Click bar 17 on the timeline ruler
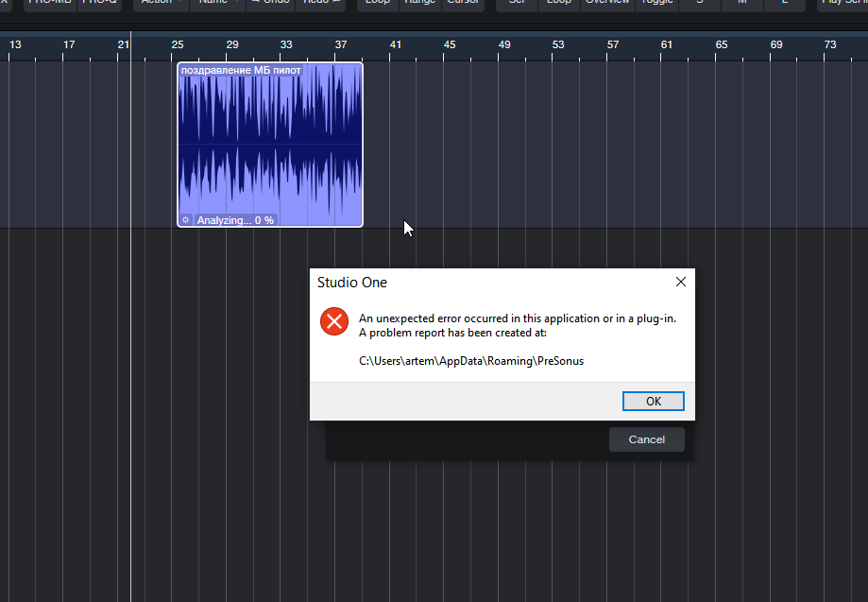 tap(69, 44)
